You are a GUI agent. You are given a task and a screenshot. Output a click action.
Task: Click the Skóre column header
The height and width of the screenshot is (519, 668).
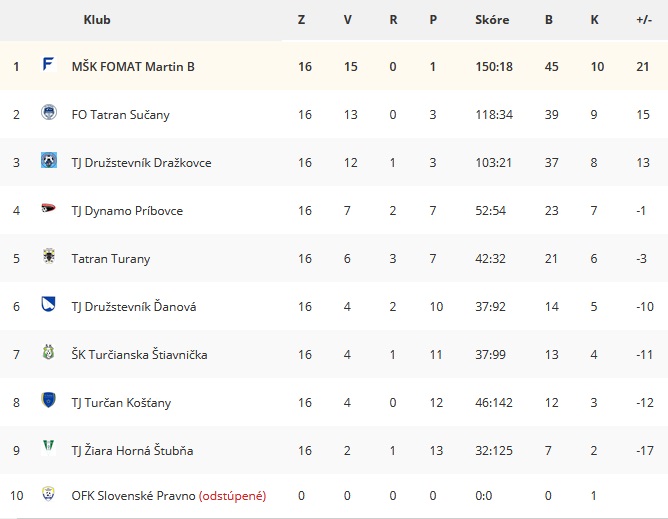click(x=492, y=20)
